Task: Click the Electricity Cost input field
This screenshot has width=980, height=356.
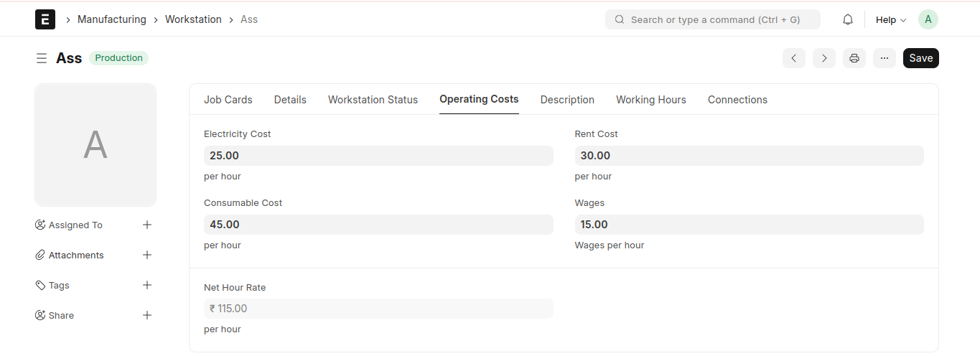Action: click(x=378, y=156)
